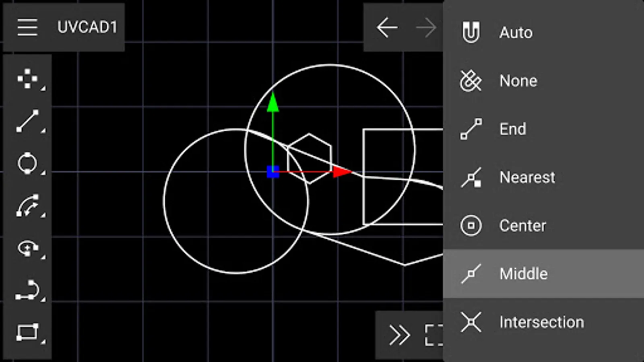Click the hexagon shape in the drawing
644x362 pixels.
click(x=309, y=158)
